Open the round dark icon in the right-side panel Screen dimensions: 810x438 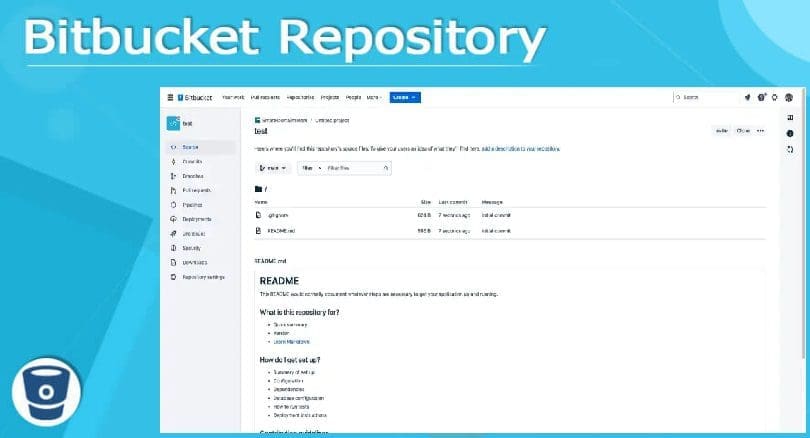coord(790,133)
